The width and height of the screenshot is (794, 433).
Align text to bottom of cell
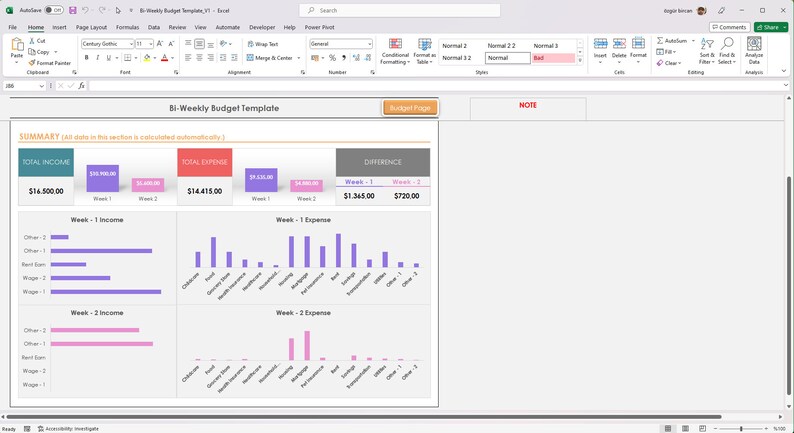(x=211, y=44)
